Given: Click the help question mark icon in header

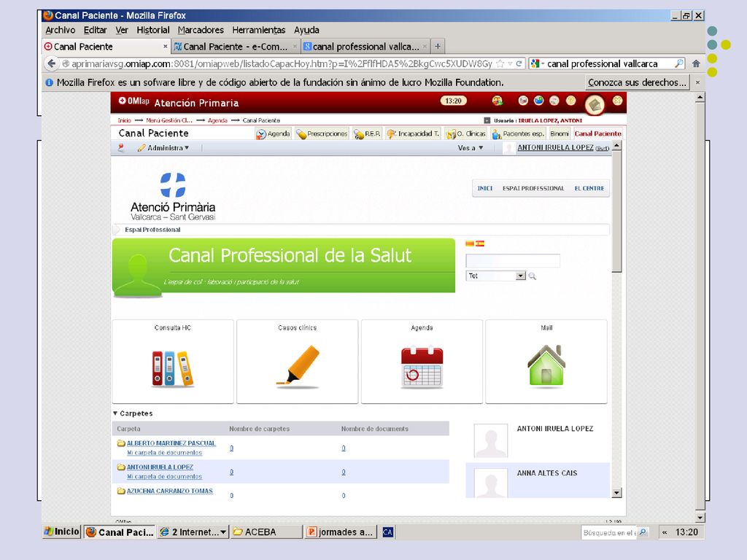Looking at the screenshot, I should coord(570,101).
